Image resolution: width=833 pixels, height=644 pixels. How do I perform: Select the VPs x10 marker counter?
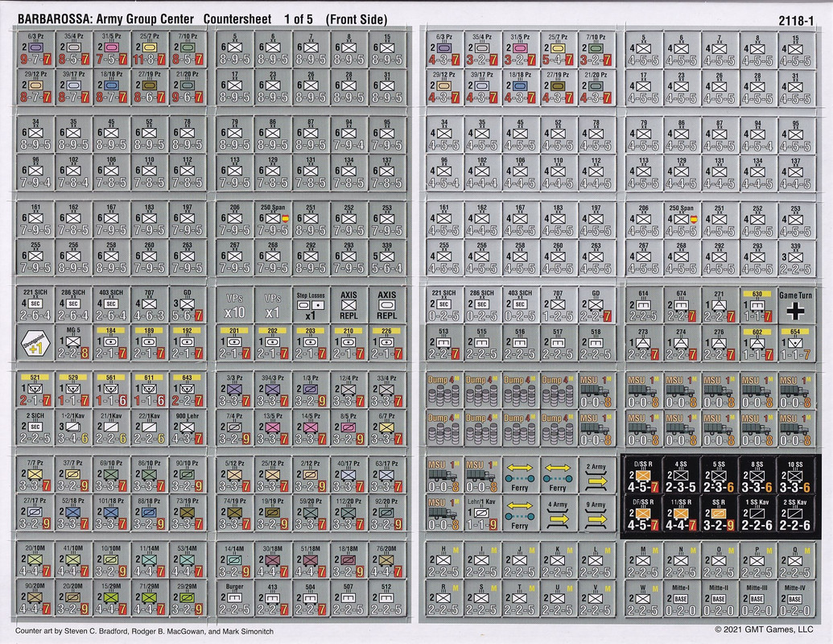pos(235,305)
